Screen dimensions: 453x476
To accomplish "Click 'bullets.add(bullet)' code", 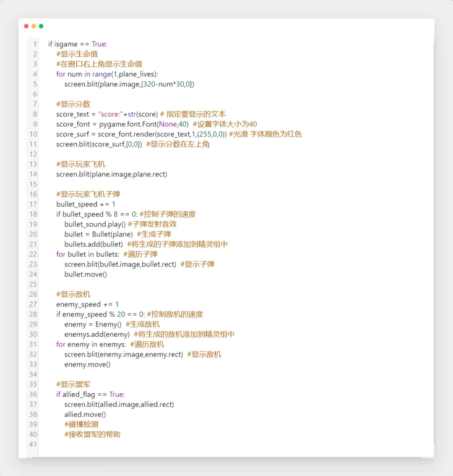I will tap(94, 244).
